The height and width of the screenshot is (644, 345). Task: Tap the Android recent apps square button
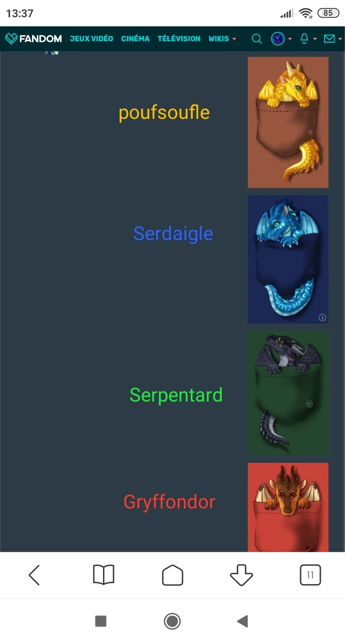[x=101, y=621]
